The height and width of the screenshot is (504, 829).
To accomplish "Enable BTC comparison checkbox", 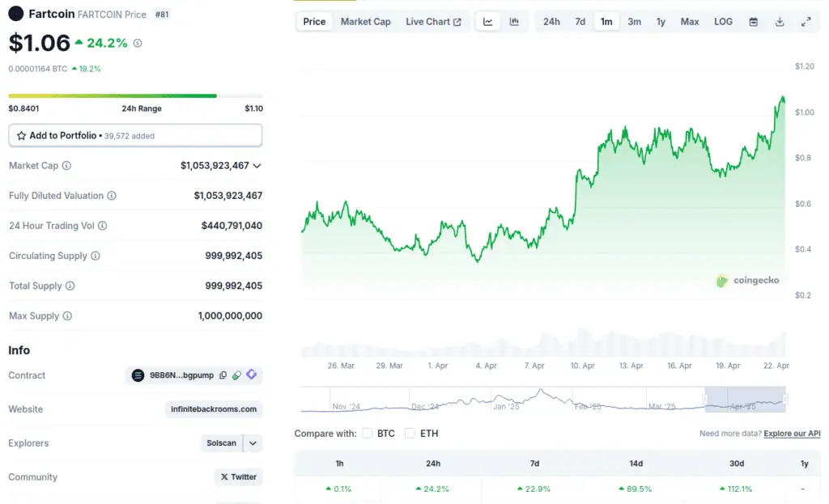I will click(x=368, y=434).
